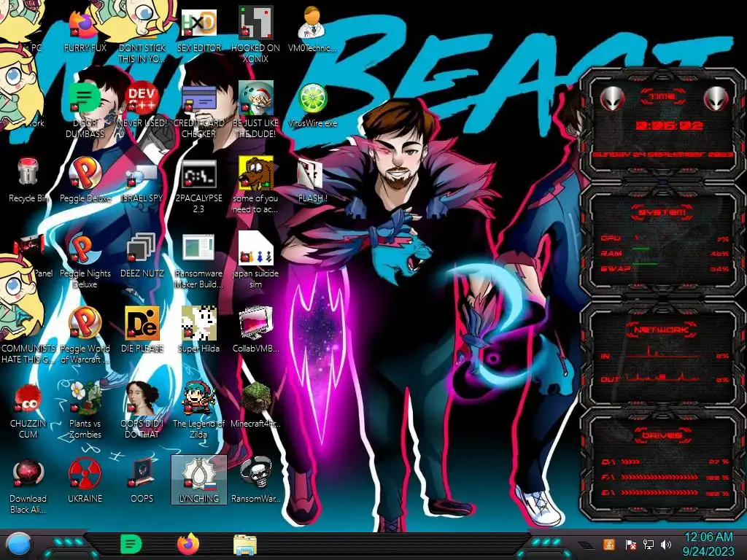747x560 pixels.
Task: Launch the CREDIT CARD CHECKER shortcut
Action: (x=198, y=112)
